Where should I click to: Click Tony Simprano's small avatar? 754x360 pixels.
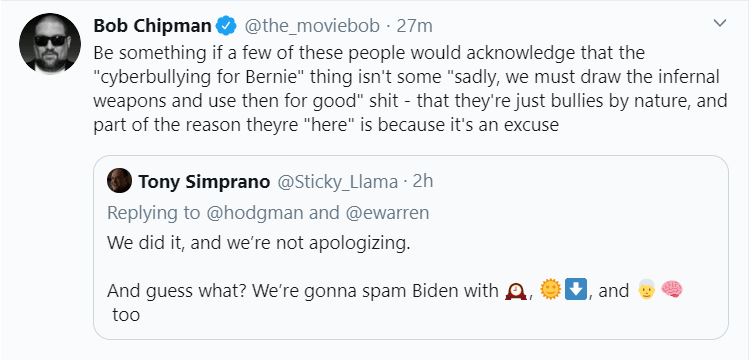click(x=119, y=181)
